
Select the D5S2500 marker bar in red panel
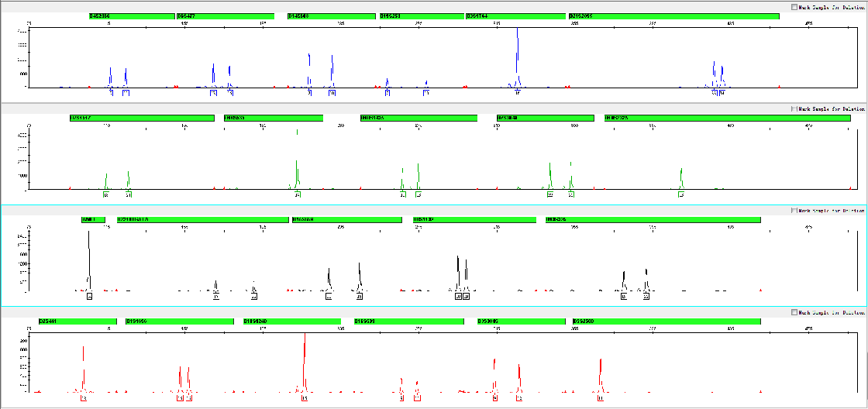point(666,321)
